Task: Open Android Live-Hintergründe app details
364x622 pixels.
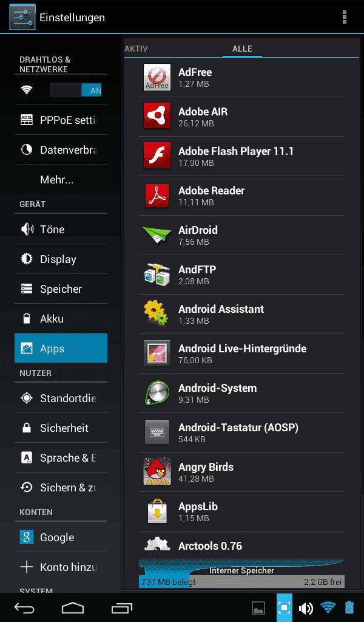Action: click(241, 354)
